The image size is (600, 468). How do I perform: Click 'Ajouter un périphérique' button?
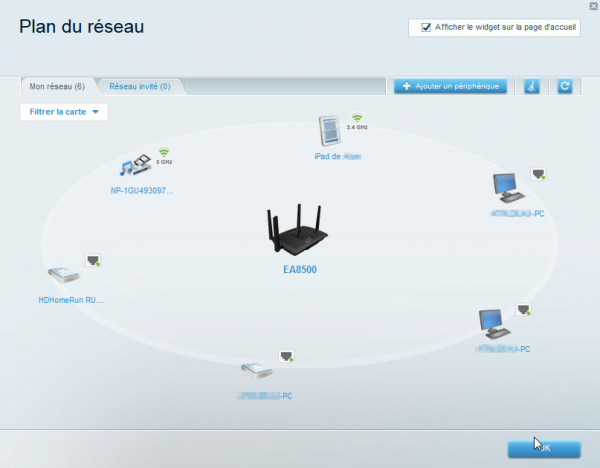coord(451,87)
